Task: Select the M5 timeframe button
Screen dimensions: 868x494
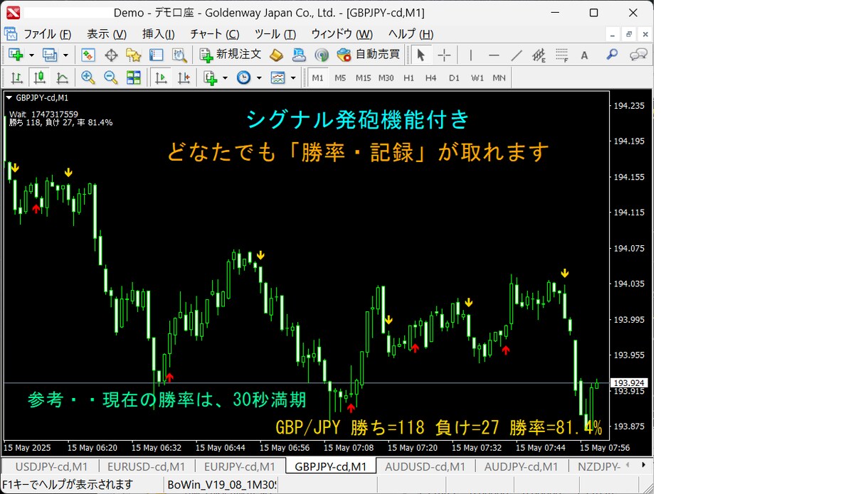Action: click(340, 77)
